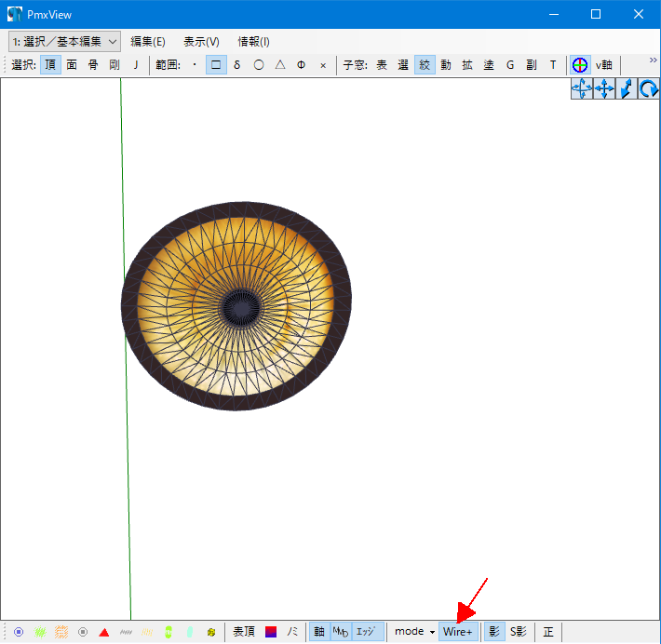Click the 正 button in bottom toolbar
The width and height of the screenshot is (661, 644).
(x=548, y=632)
